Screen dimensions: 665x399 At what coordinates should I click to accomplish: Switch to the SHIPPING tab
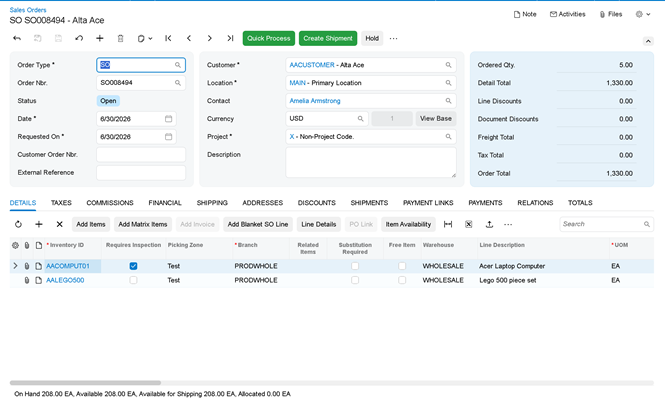tap(212, 203)
